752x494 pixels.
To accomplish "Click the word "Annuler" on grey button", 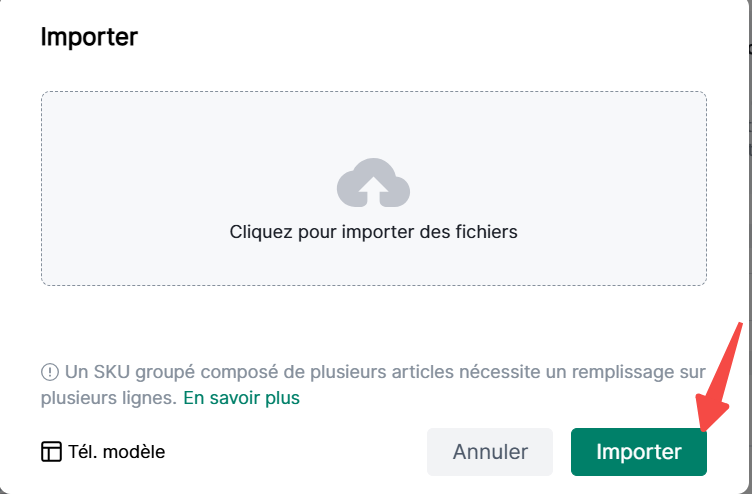I will point(490,452).
